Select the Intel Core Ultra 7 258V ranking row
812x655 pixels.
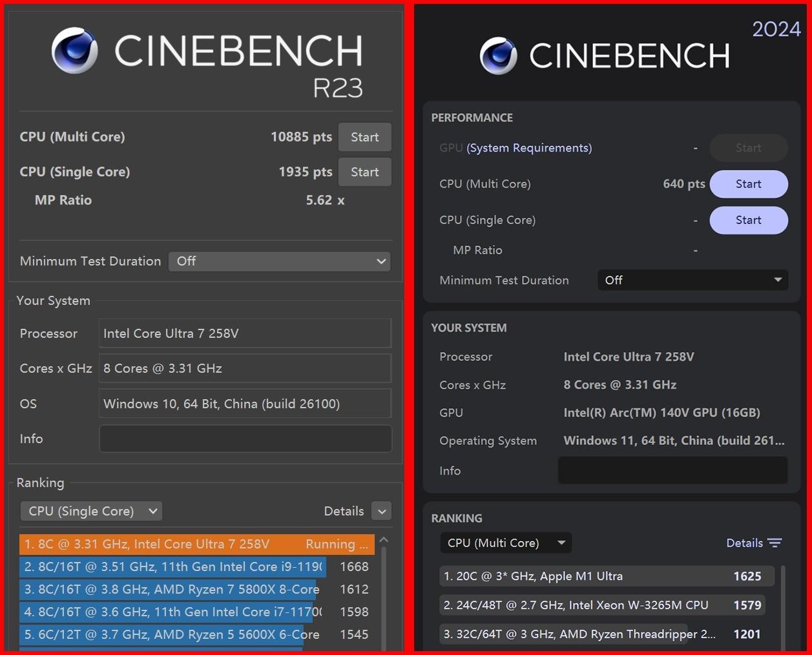[x=197, y=544]
